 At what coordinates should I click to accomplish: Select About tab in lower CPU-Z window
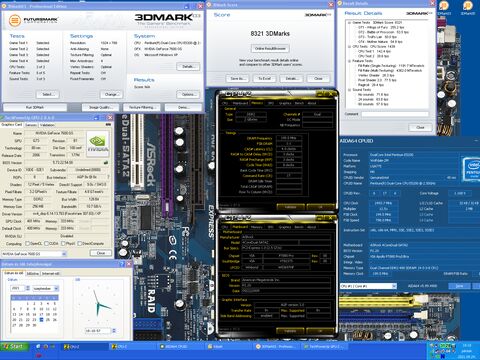312,227
